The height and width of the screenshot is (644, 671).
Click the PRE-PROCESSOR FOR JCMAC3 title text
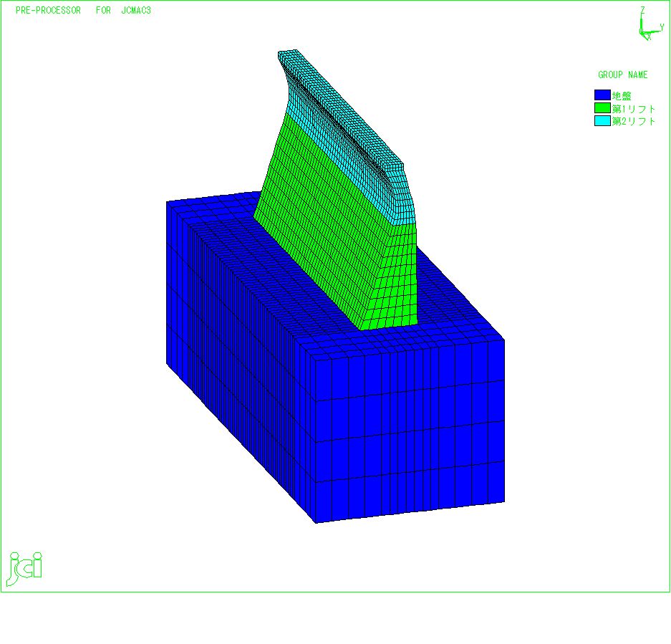point(84,10)
